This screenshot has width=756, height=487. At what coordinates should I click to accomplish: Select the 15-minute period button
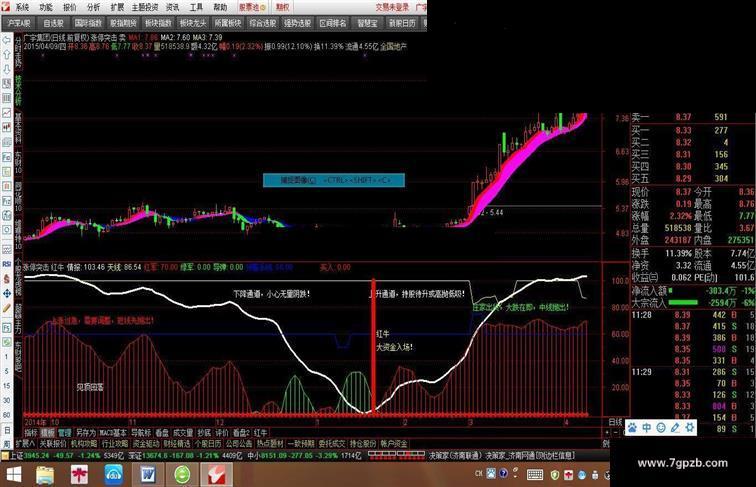coord(7,386)
